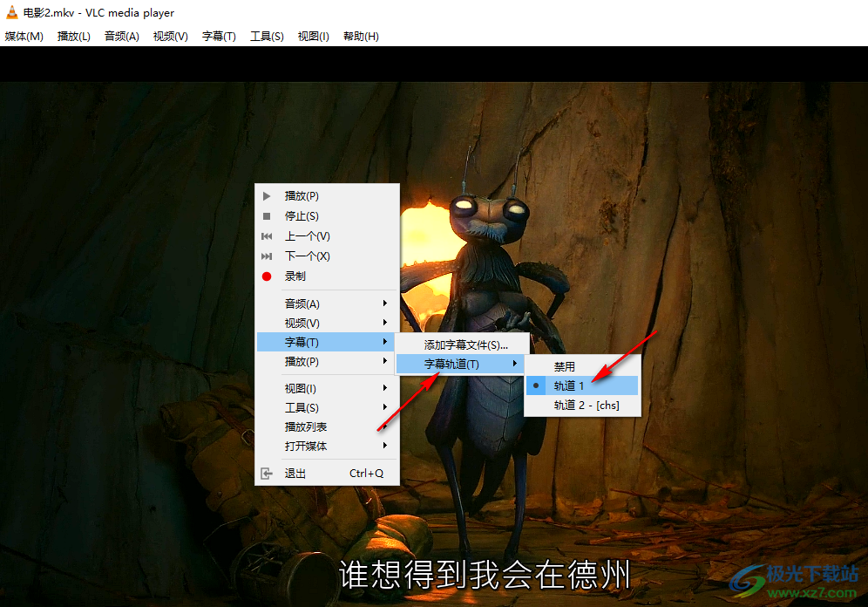
Task: Expand the 工具(S) submenu arrow in context menu
Action: pos(384,407)
